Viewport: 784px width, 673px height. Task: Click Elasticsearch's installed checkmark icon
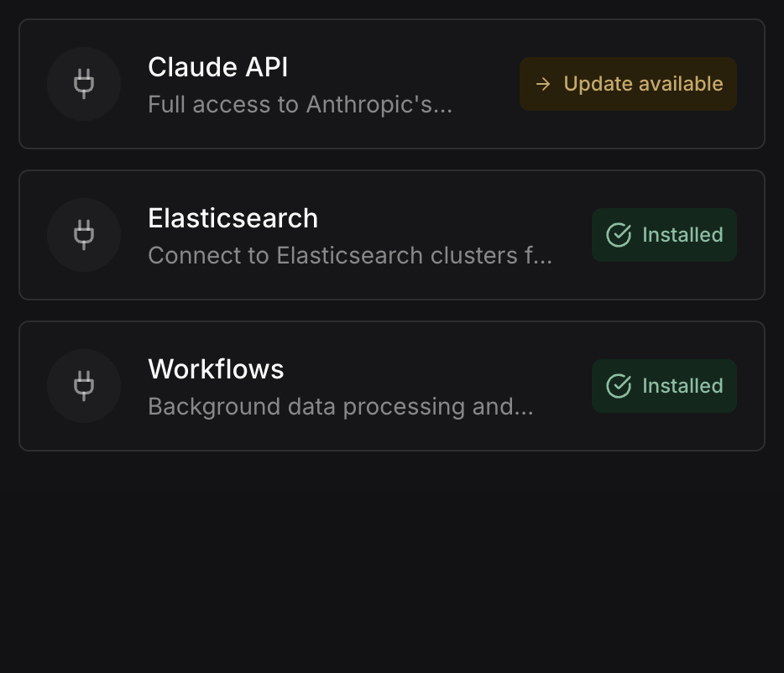[619, 235]
